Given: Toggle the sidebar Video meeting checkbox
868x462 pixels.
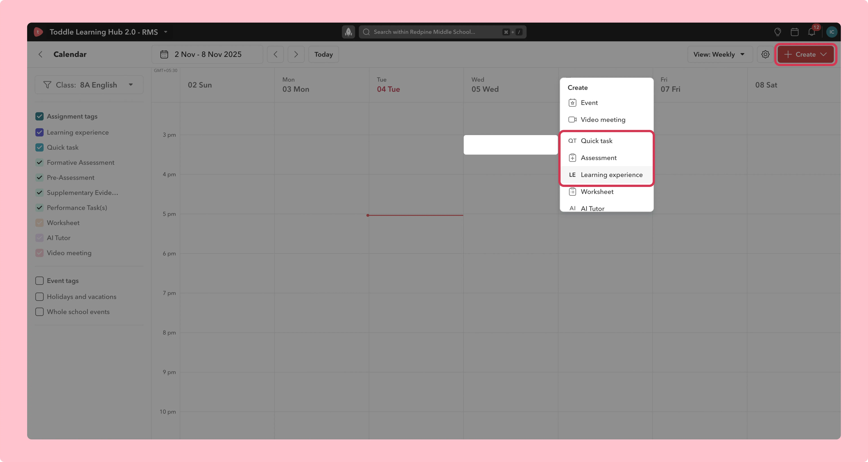Looking at the screenshot, I should (39, 253).
